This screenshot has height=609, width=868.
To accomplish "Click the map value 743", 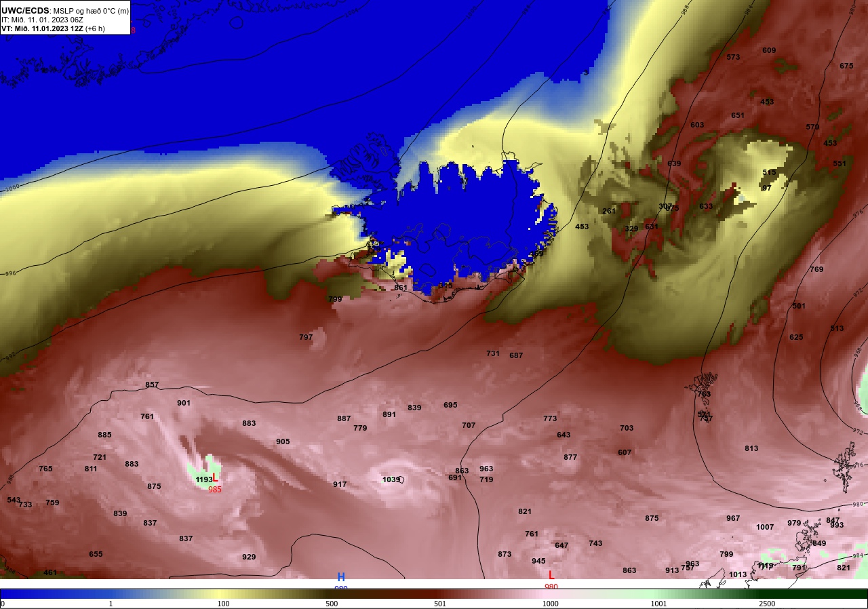I will tap(595, 543).
